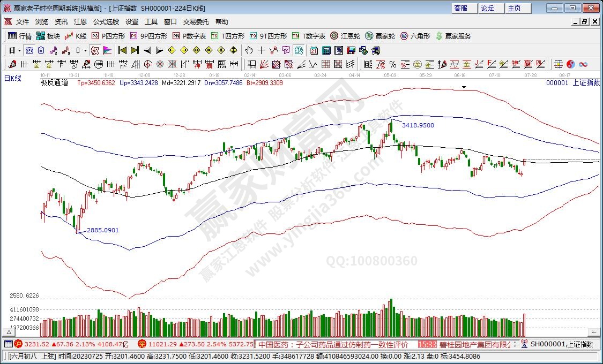
Task: Switch to K线 candlestick chart view
Action: pyautogui.click(x=76, y=36)
